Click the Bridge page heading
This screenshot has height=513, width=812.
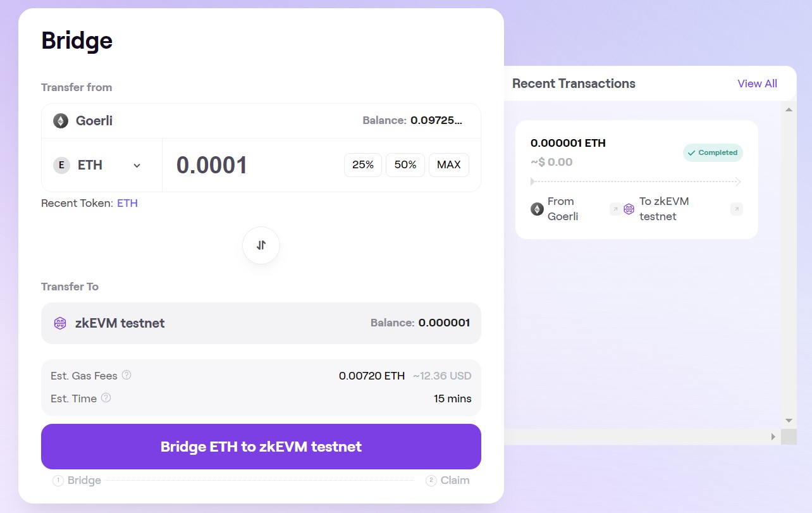point(77,40)
